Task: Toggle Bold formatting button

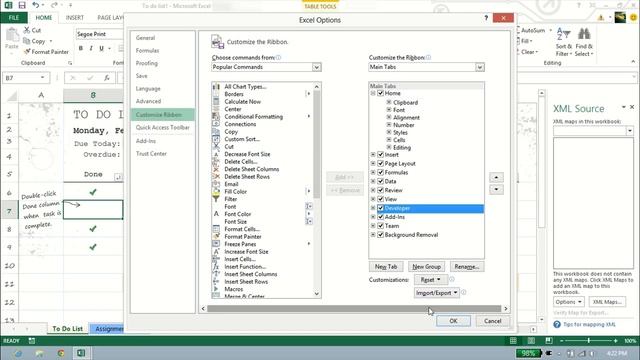Action: click(81, 48)
